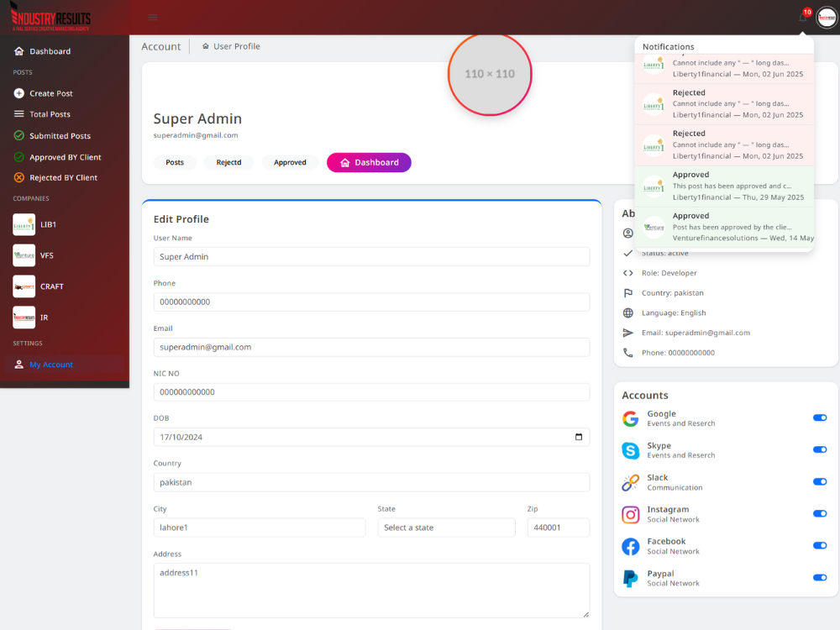The image size is (840, 630).
Task: Click the Rejectd pill button
Action: [228, 162]
